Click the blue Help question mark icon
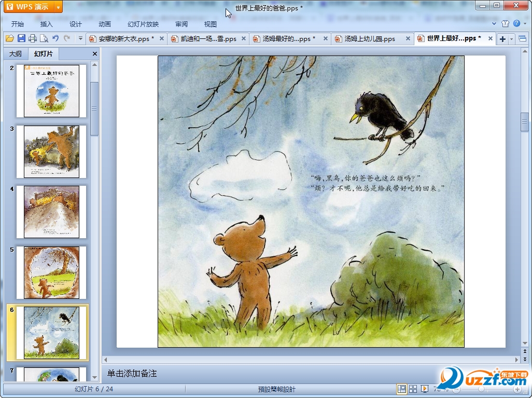This screenshot has width=532, height=398. 517,23
